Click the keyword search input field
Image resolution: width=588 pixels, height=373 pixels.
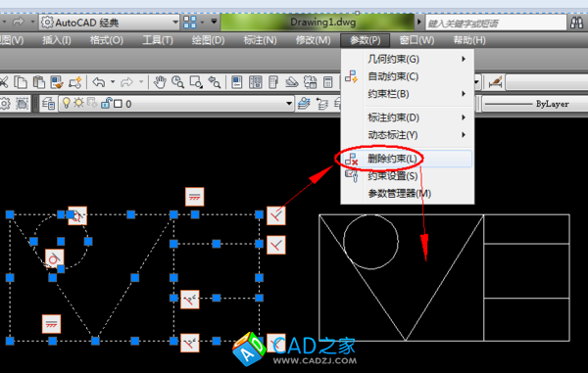point(496,23)
